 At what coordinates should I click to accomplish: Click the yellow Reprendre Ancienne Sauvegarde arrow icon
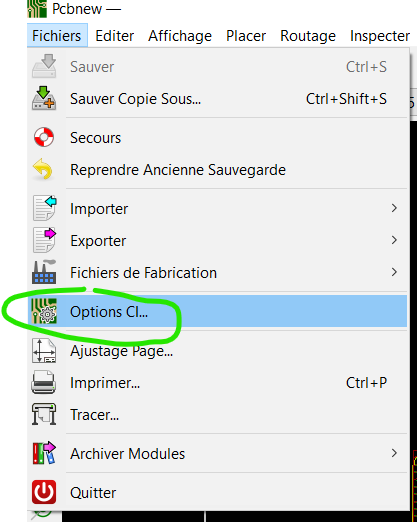coord(43,169)
